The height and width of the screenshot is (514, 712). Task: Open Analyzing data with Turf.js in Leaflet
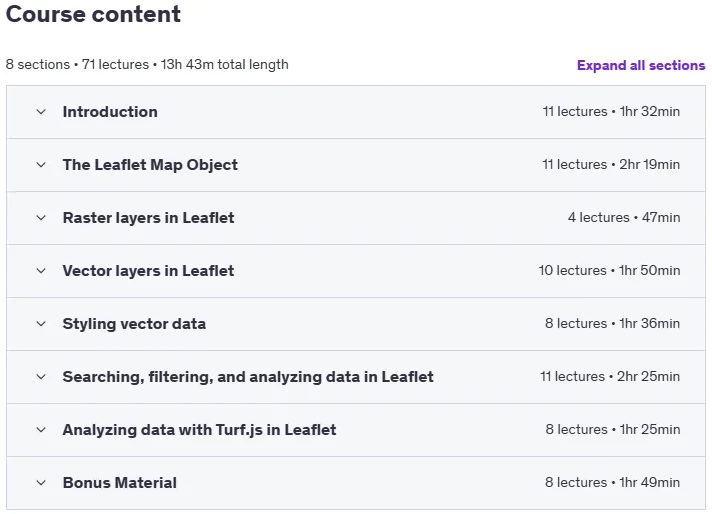click(199, 430)
